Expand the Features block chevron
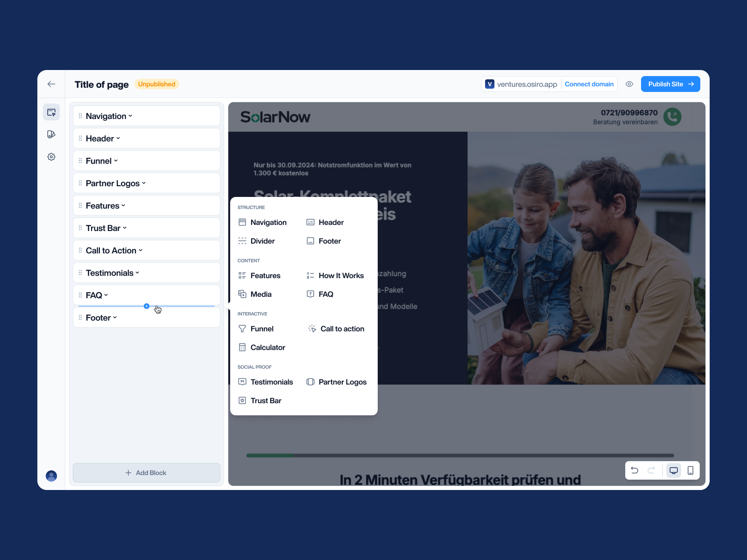The width and height of the screenshot is (747, 560). click(x=123, y=205)
